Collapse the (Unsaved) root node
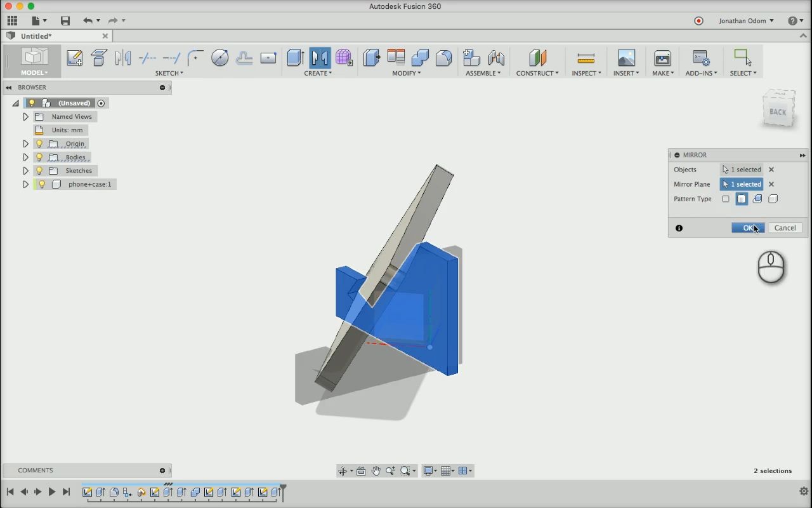Image resolution: width=812 pixels, height=508 pixels. pyautogui.click(x=16, y=103)
